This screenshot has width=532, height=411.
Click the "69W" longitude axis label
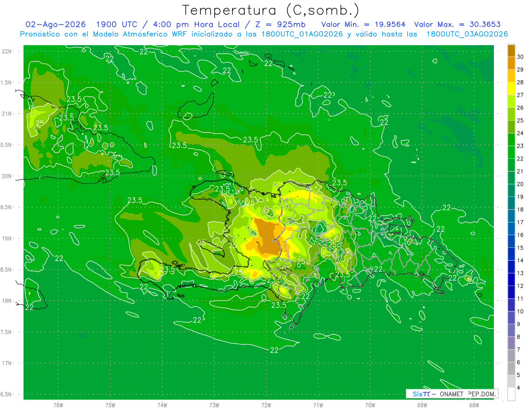[x=422, y=405]
